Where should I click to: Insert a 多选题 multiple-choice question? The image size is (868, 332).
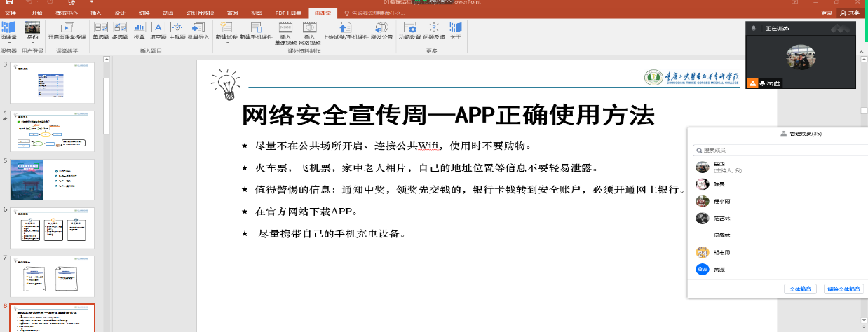click(120, 30)
